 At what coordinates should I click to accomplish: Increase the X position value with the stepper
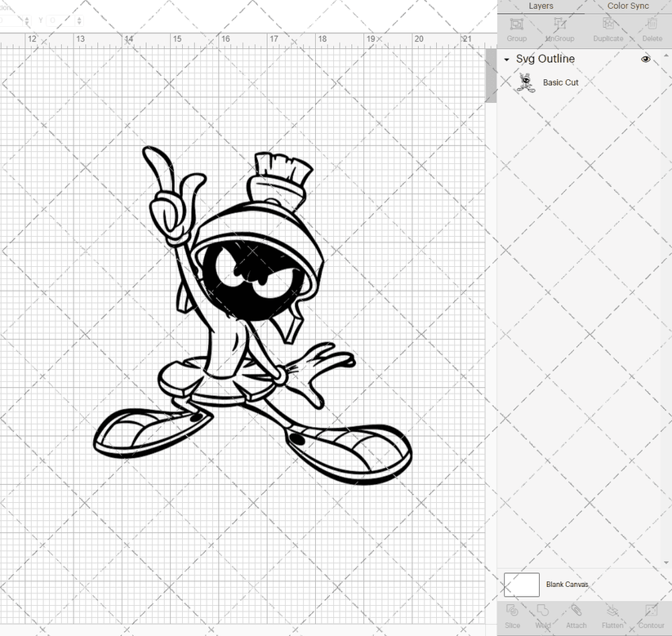point(27,18)
